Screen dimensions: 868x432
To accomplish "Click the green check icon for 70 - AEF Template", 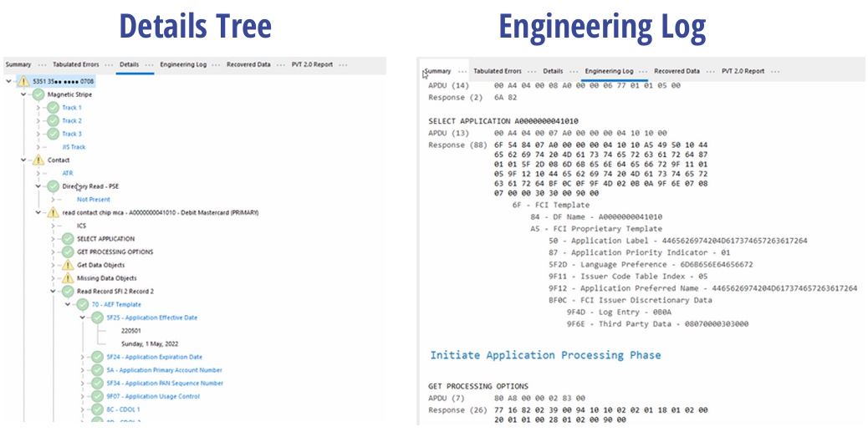I will click(83, 304).
